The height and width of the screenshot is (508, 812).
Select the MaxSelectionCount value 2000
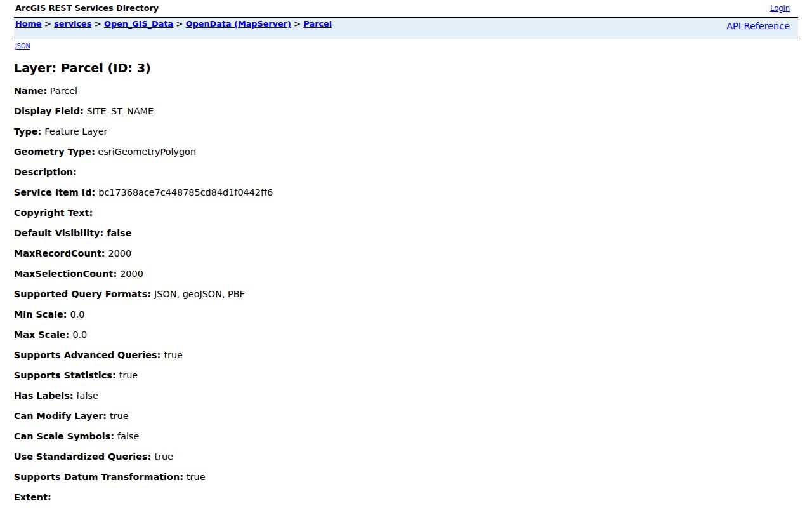point(132,274)
